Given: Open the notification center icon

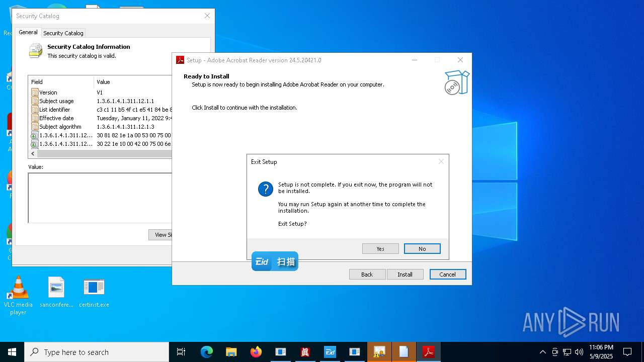Looking at the screenshot, I should coord(627,352).
